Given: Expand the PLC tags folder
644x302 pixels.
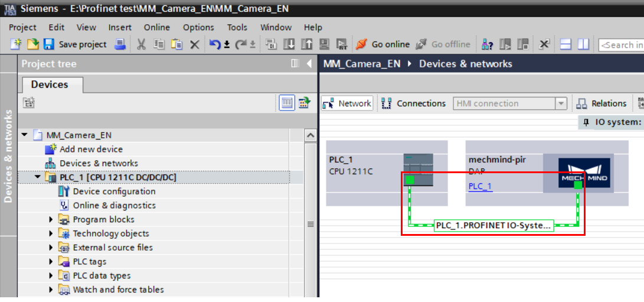Looking at the screenshot, I should point(51,262).
